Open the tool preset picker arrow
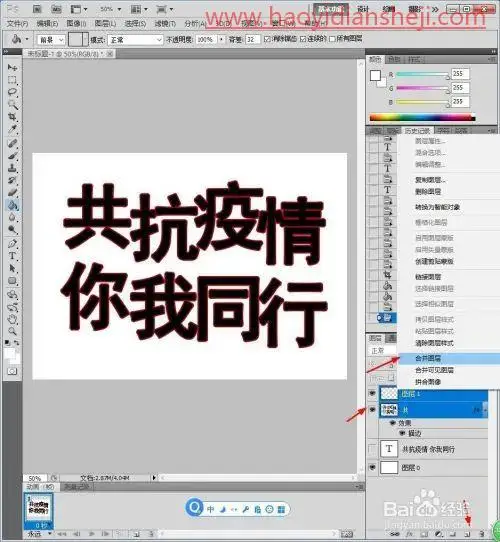The image size is (500, 542). (x=27, y=39)
